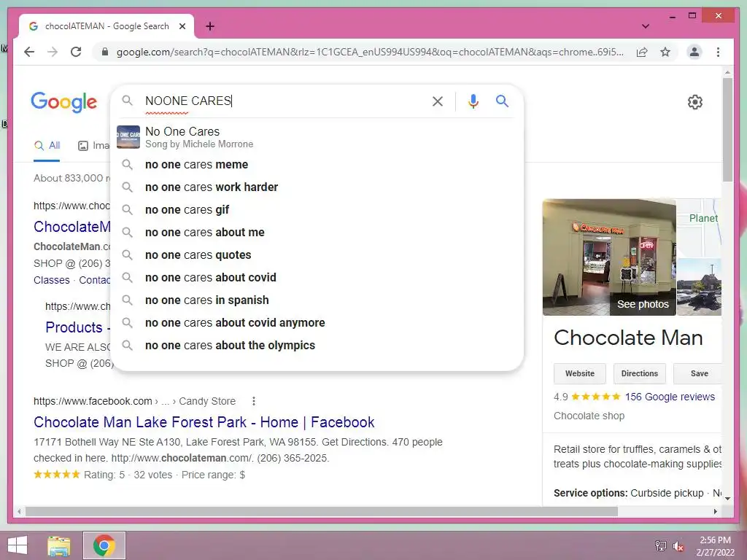This screenshot has height=560, width=747.
Task: Open File Explorer from the taskbar
Action: click(x=59, y=545)
